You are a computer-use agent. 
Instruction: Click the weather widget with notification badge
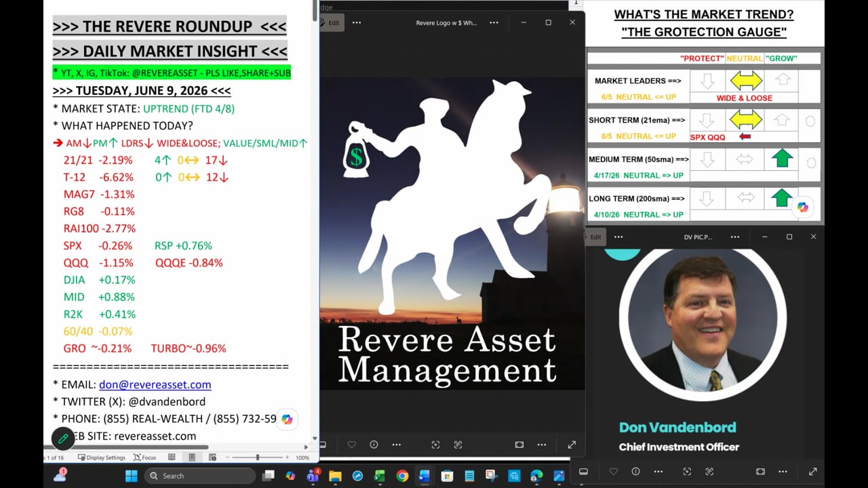click(60, 475)
